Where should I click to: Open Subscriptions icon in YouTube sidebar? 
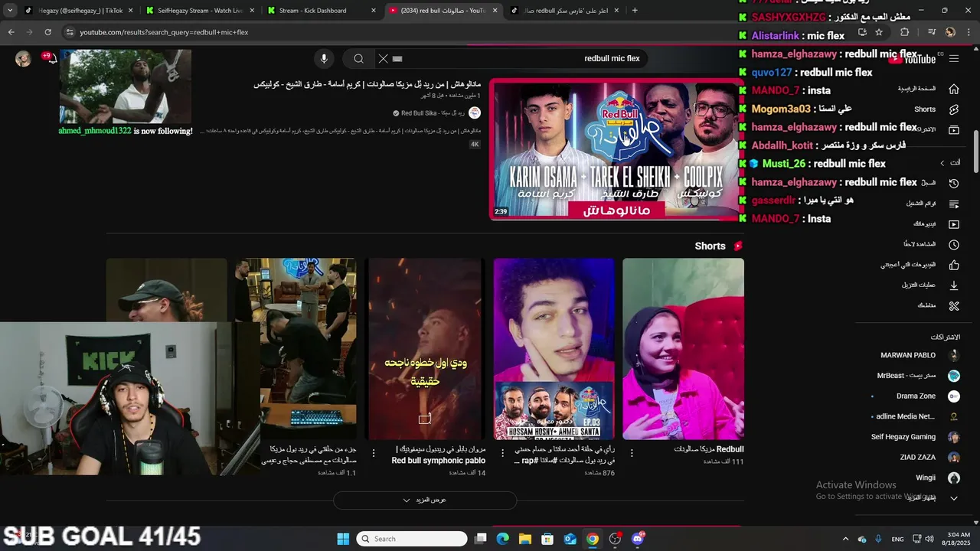coord(953,129)
